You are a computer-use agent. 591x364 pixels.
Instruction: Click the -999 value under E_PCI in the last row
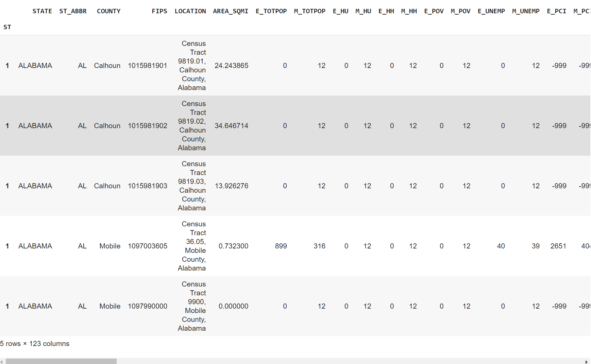click(x=559, y=306)
